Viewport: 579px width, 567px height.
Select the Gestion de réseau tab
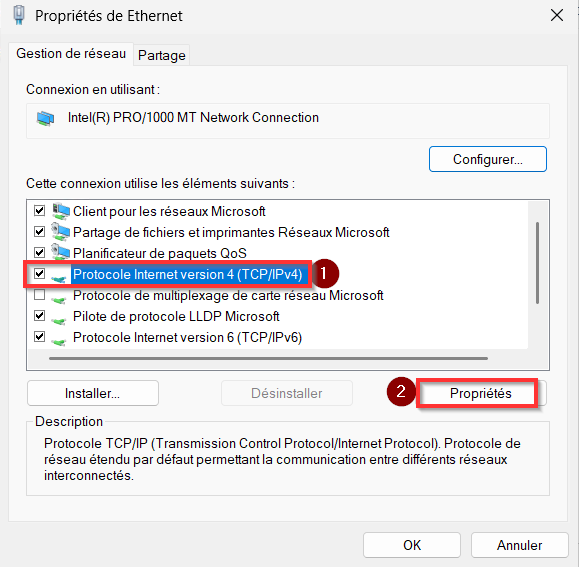tap(71, 54)
